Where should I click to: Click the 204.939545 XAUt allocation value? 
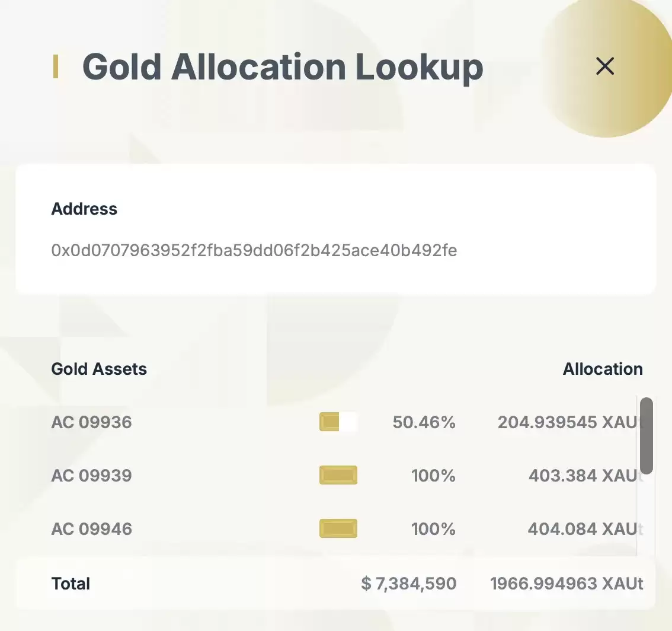click(568, 422)
